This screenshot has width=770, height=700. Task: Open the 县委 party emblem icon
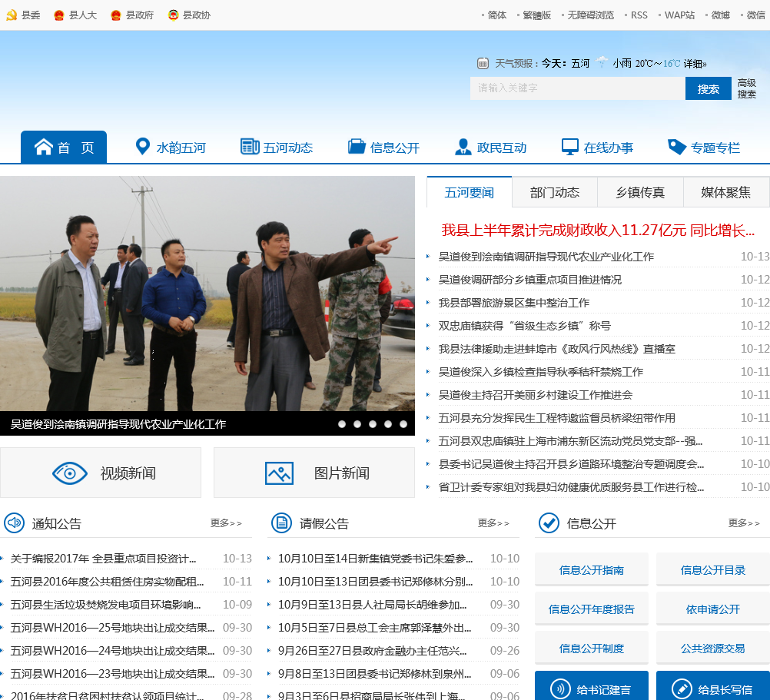12,15
